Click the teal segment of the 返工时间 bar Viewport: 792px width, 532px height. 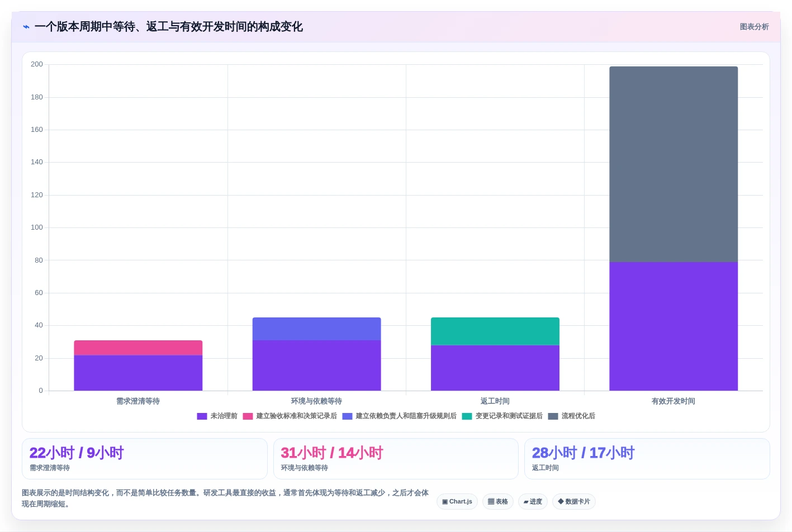point(495,331)
